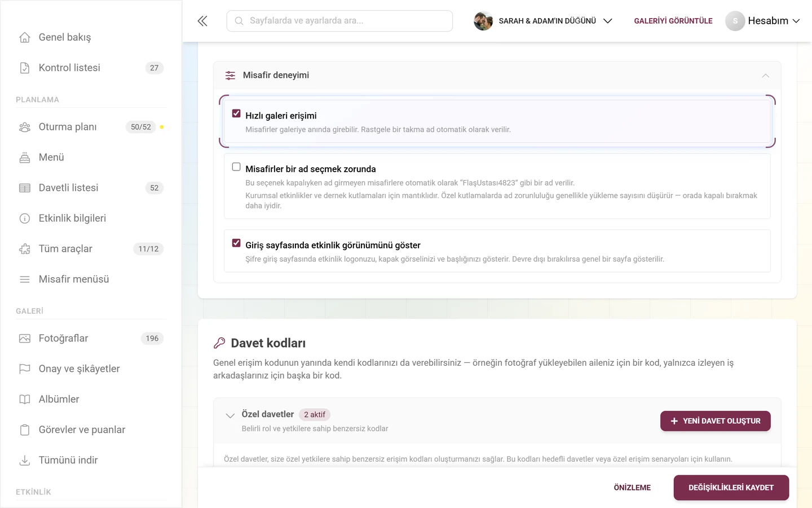Click the hamburger lines icon beside Misafir menüsü
Viewport: 812px width, 508px height.
pos(25,279)
